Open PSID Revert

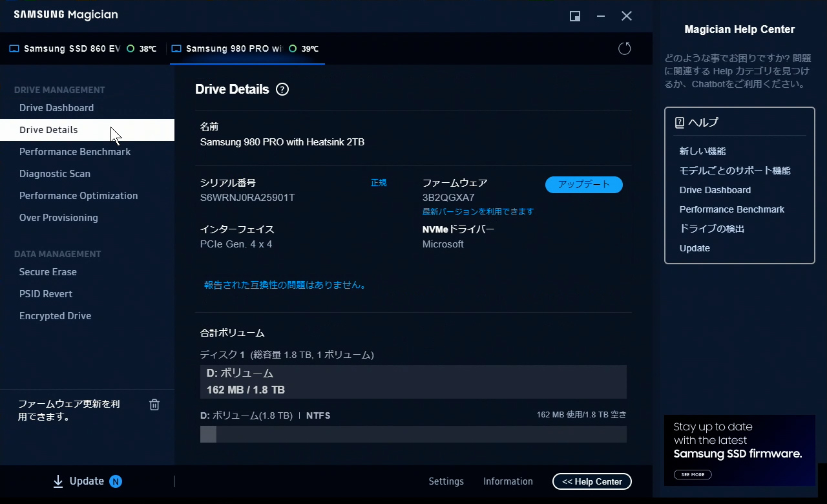tap(46, 294)
